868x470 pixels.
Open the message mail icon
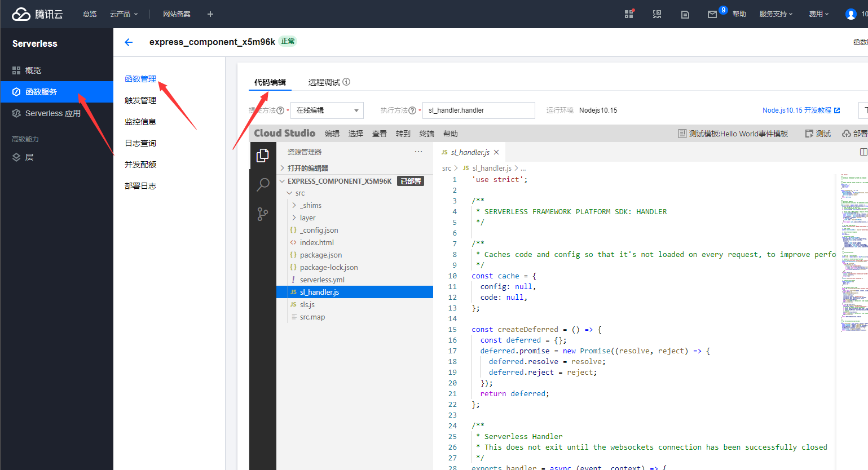click(712, 14)
